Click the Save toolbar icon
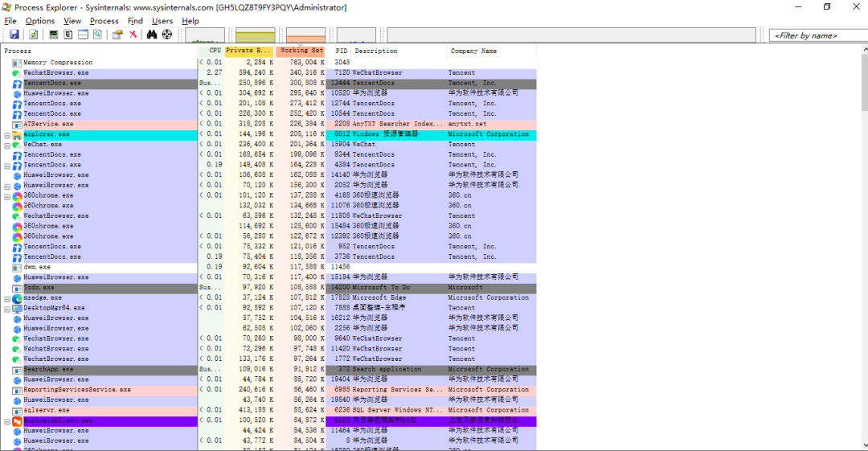Image resolution: width=868 pixels, height=451 pixels. (14, 35)
